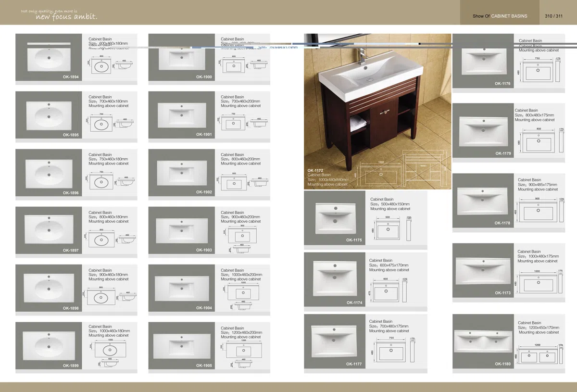
Task: Click the OK-1178 dimension diagram
Action: (540, 209)
